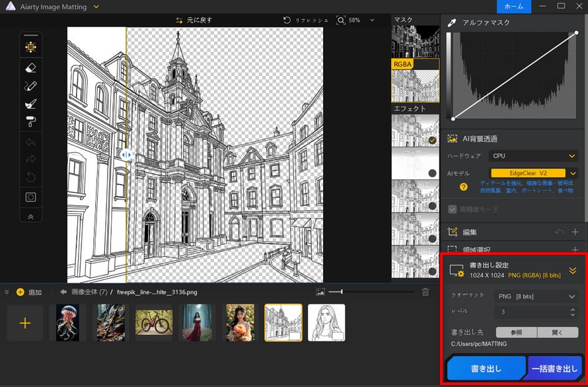Click the eyedropper icon beside アルファマスク
Screen dimensions: 588x387
point(452,22)
